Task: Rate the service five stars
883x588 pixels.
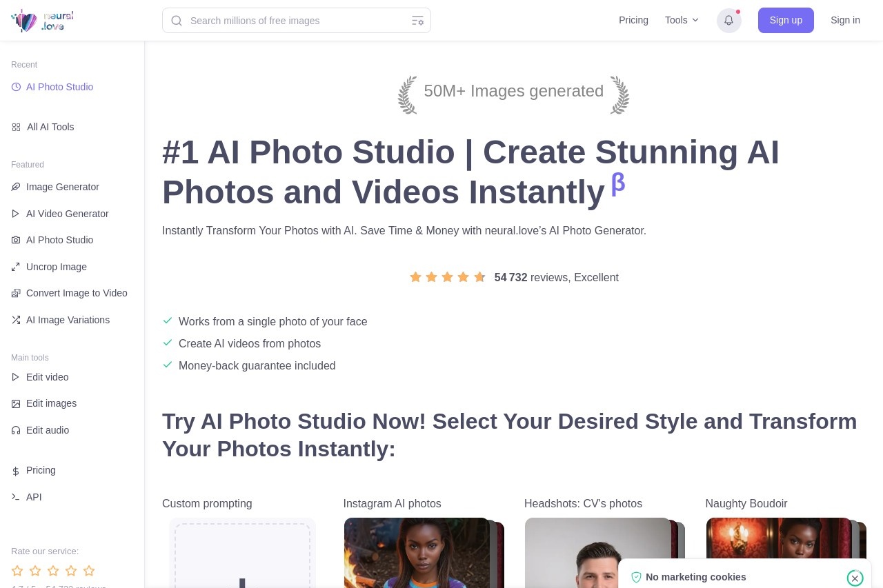Action: coord(89,571)
